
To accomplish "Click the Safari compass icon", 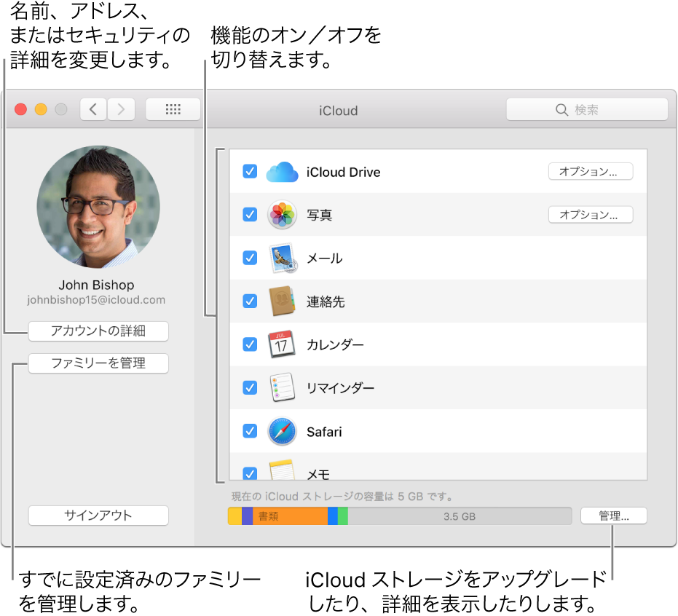I will pyautogui.click(x=283, y=430).
